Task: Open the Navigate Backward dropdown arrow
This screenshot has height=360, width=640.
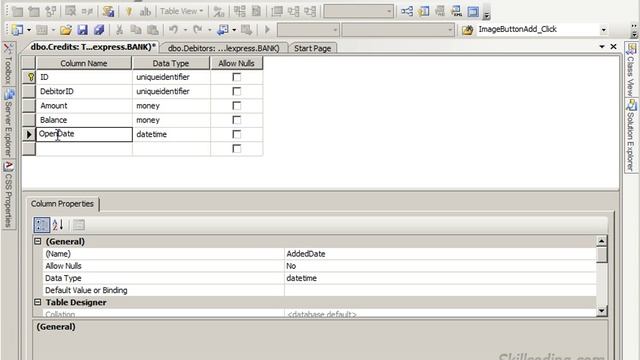Action: (234, 30)
